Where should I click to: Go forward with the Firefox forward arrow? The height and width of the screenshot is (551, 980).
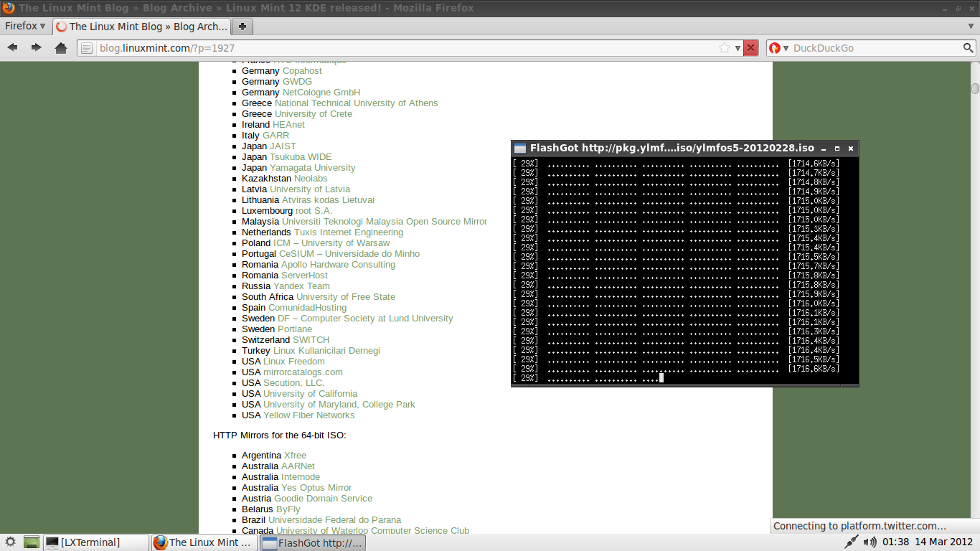click(x=36, y=48)
